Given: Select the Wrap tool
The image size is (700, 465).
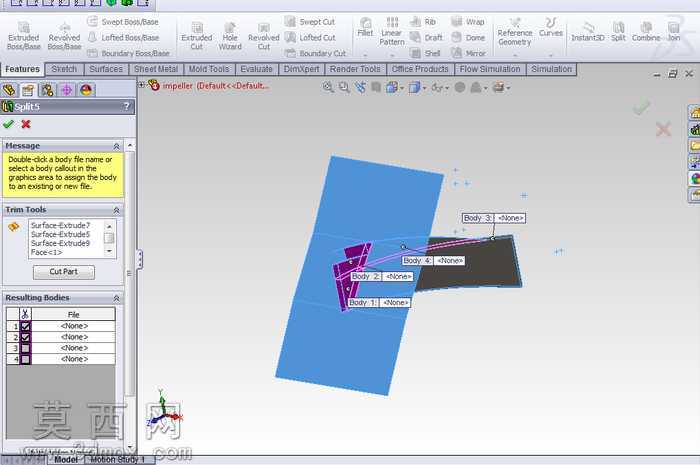Looking at the screenshot, I should click(x=467, y=21).
